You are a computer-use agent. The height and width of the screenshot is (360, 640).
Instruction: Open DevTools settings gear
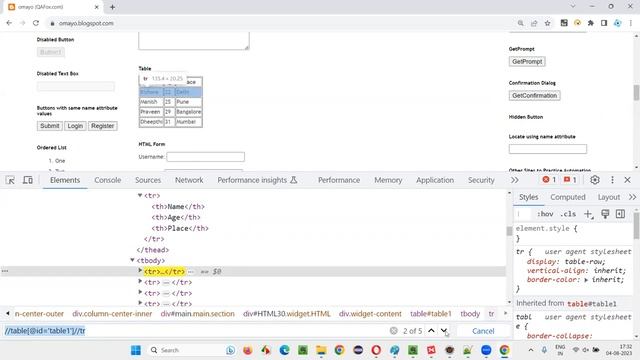(595, 180)
